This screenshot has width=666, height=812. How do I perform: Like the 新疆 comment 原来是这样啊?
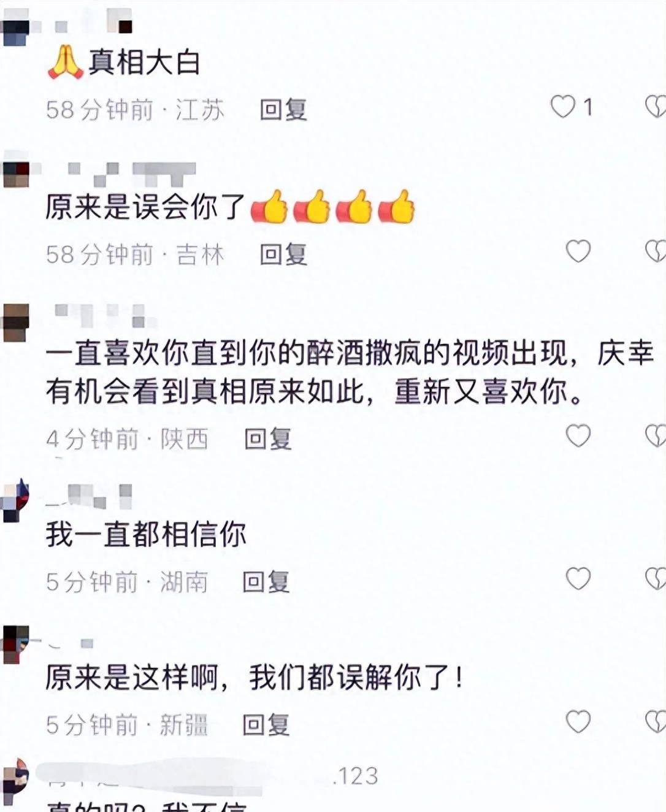pyautogui.click(x=578, y=722)
